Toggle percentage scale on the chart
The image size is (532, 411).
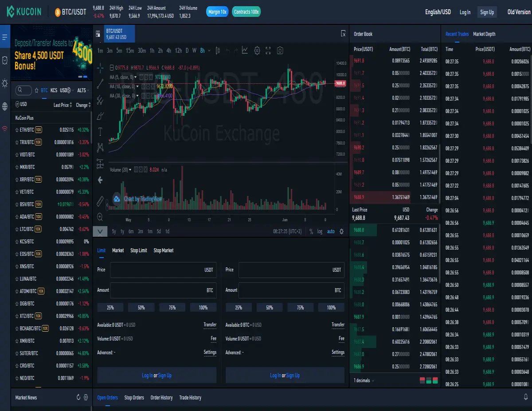coord(311,231)
